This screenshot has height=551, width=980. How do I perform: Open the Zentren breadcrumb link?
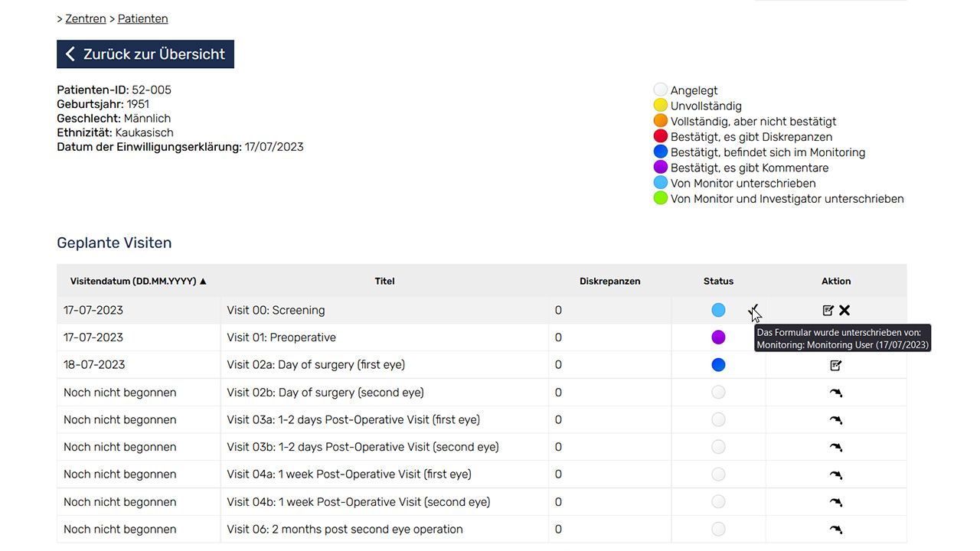(86, 18)
